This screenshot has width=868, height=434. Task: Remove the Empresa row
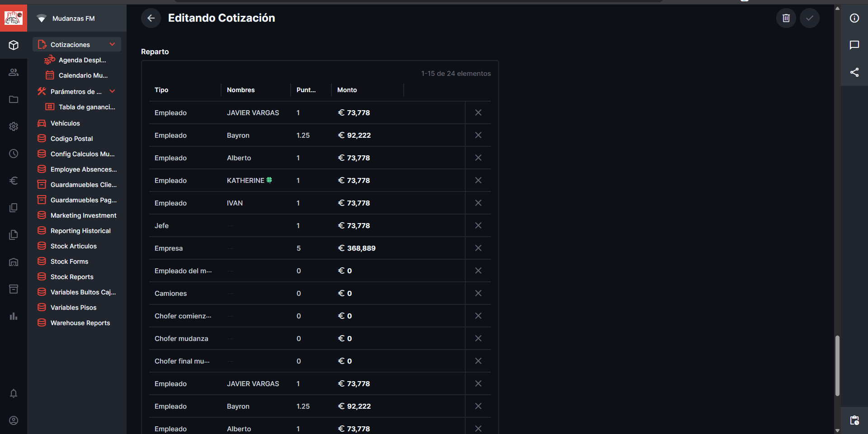click(x=478, y=248)
